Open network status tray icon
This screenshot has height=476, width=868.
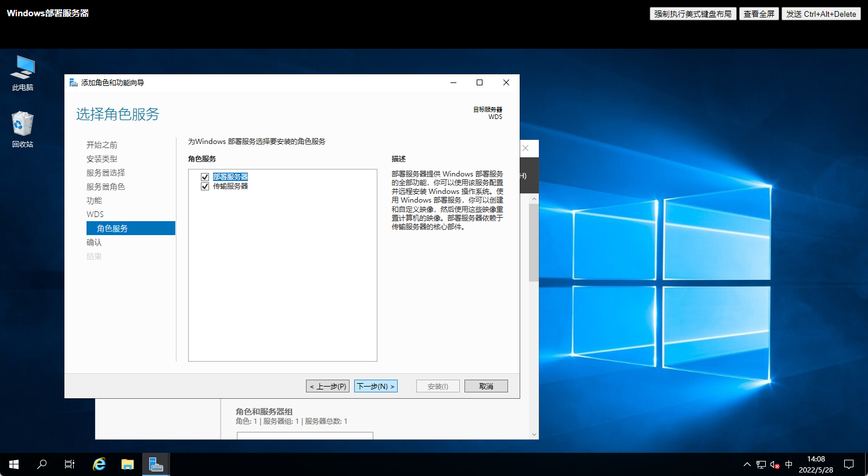761,464
